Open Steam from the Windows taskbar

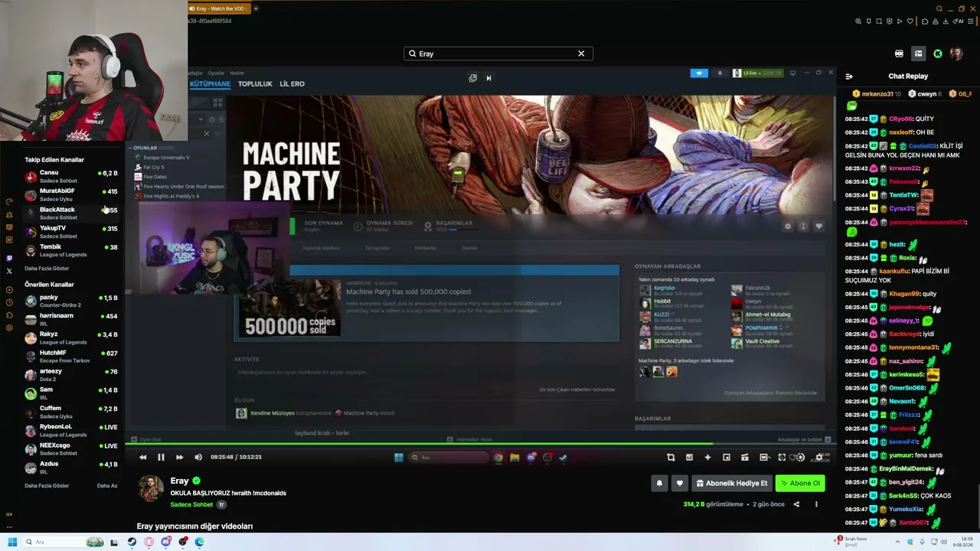click(x=132, y=542)
